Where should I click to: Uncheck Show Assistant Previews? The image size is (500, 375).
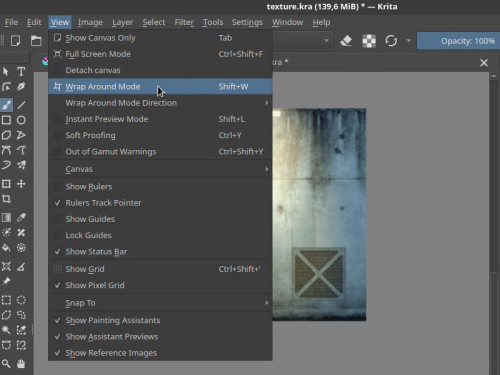[x=160, y=337]
